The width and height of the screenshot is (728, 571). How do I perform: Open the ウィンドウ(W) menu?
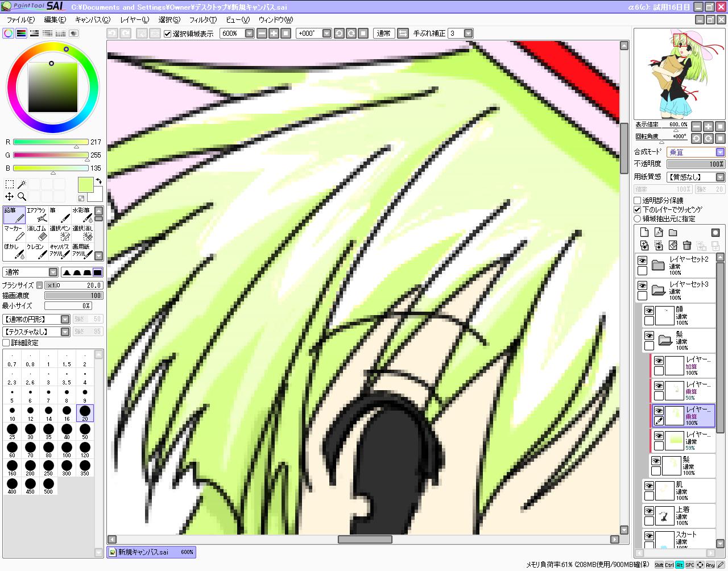[276, 19]
